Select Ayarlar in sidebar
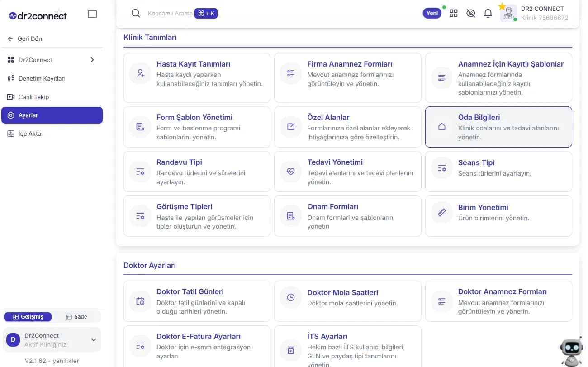The image size is (588, 367). pyautogui.click(x=52, y=115)
